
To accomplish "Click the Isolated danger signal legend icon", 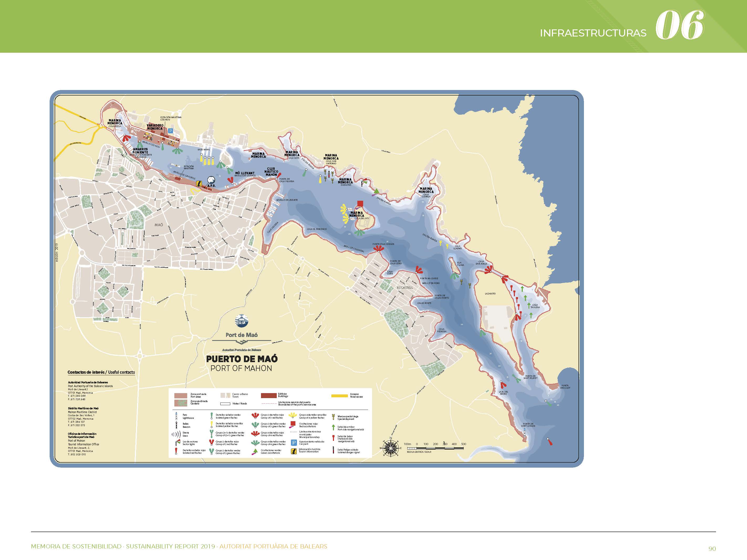I will (x=334, y=450).
